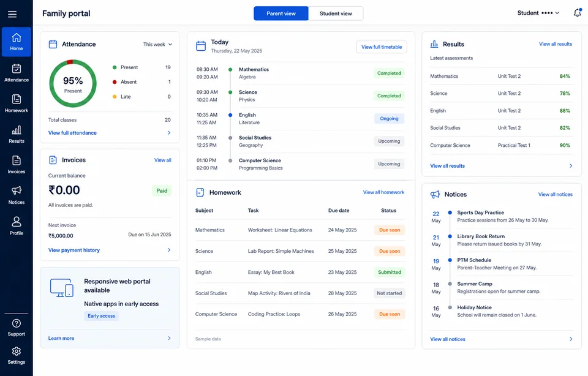Open Settings from the sidebar

coord(17,356)
